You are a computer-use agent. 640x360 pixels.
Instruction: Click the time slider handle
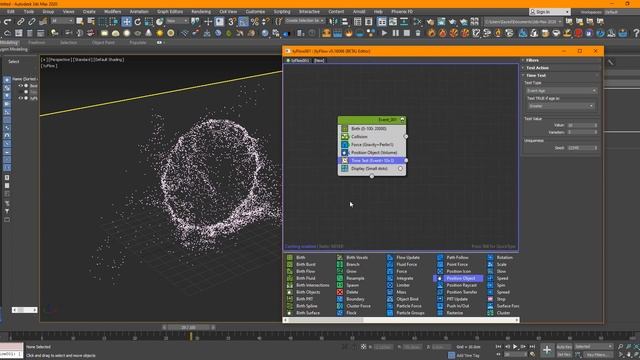(x=189, y=327)
